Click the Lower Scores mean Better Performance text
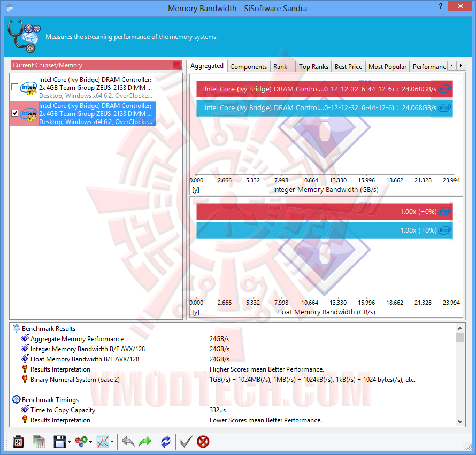 (x=266, y=420)
